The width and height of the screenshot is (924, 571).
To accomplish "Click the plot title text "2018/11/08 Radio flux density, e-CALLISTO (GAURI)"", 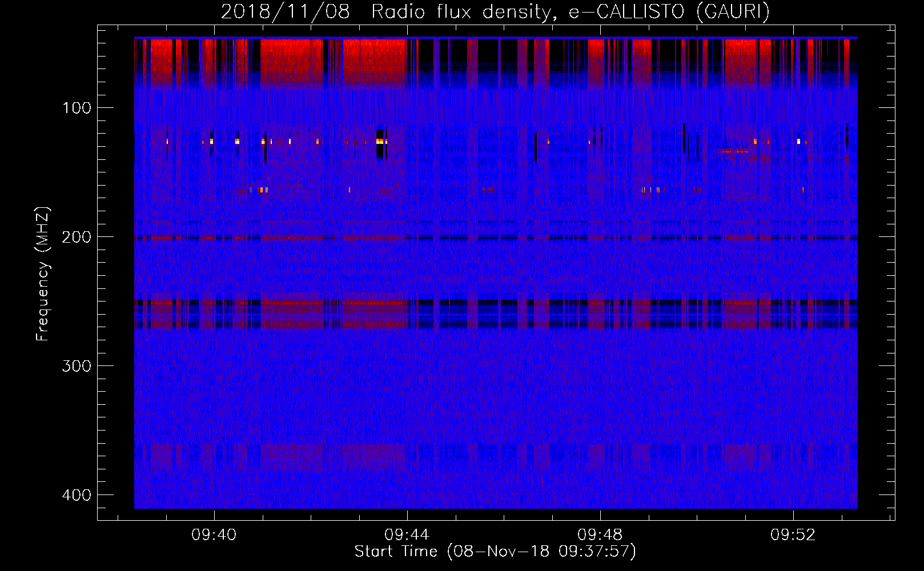I will 495,11.
